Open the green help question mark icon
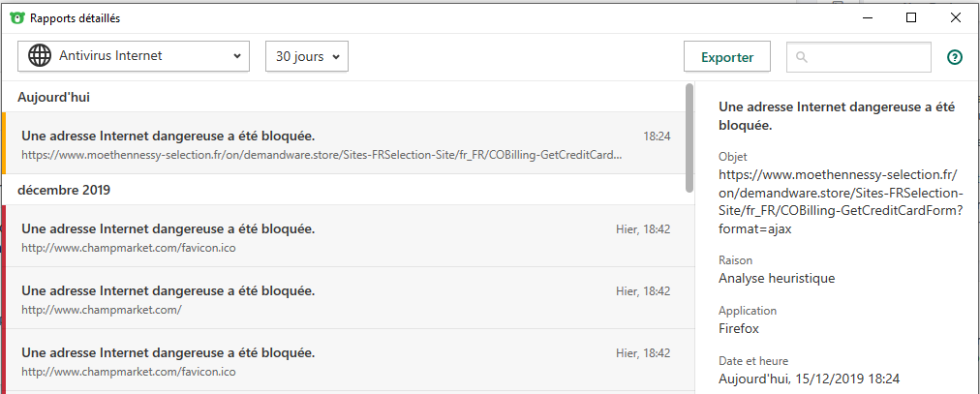Viewport: 980px width, 394px height. tap(955, 57)
